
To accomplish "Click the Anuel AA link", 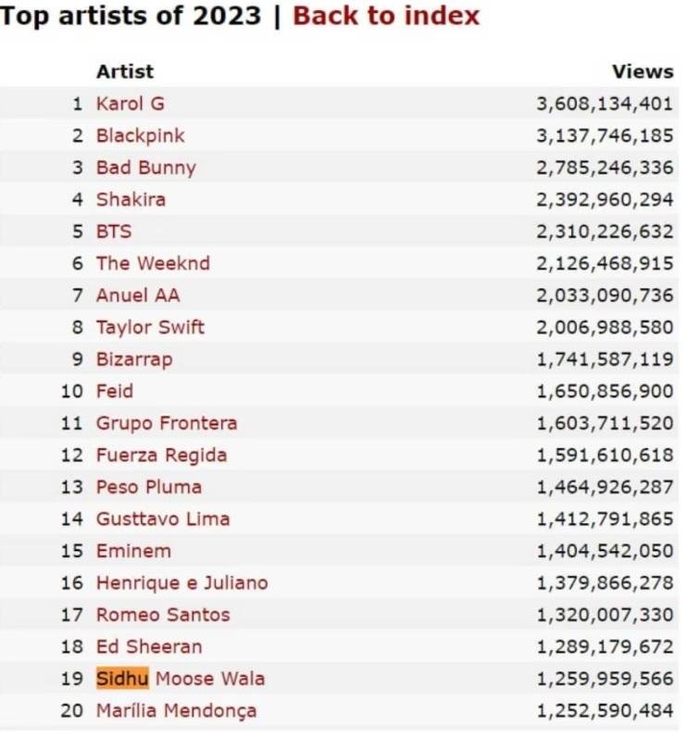I will pos(138,295).
